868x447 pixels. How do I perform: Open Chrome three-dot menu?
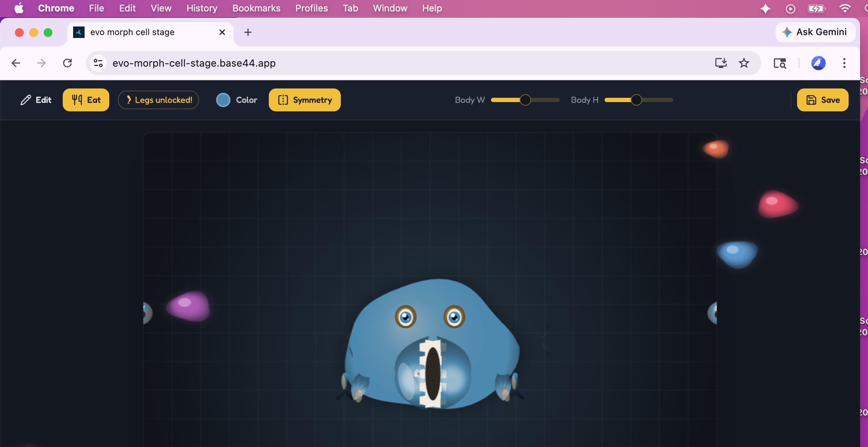point(844,63)
